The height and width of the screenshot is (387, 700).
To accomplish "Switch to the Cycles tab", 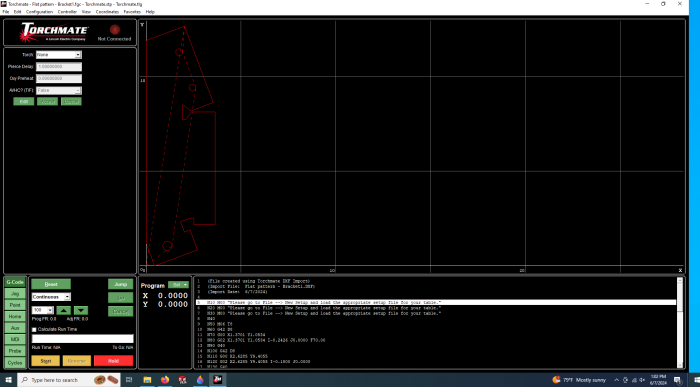I will click(15, 363).
